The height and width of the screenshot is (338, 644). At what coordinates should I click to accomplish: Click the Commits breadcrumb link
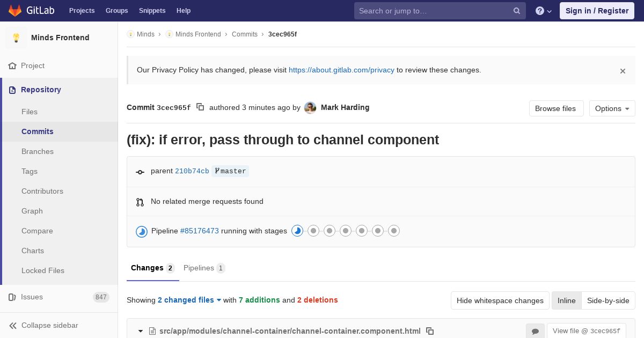[x=245, y=34]
